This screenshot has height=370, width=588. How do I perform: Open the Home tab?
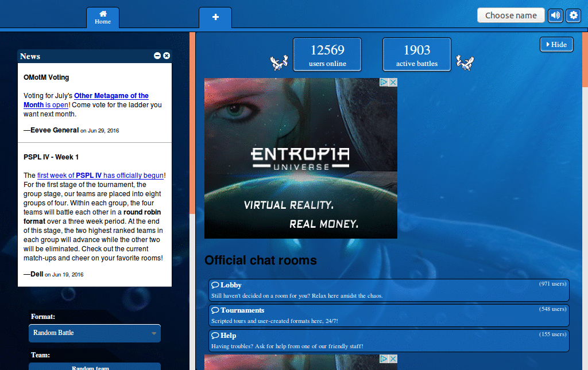103,18
